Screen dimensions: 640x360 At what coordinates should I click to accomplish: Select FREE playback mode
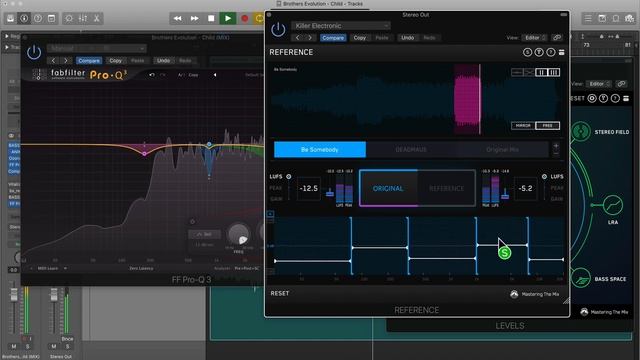point(547,126)
